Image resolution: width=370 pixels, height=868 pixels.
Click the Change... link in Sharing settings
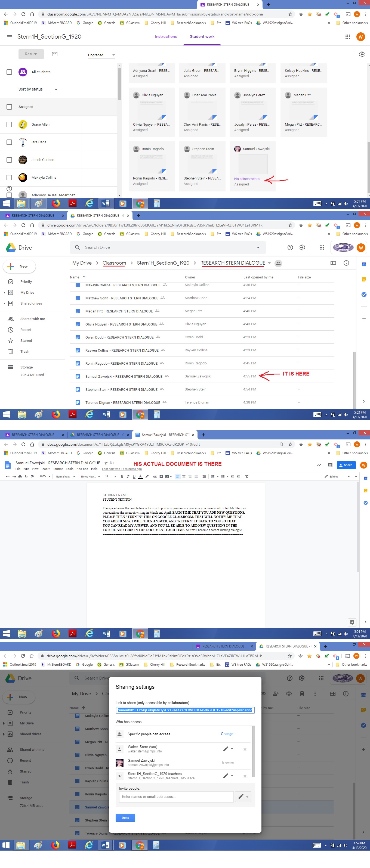(229, 734)
